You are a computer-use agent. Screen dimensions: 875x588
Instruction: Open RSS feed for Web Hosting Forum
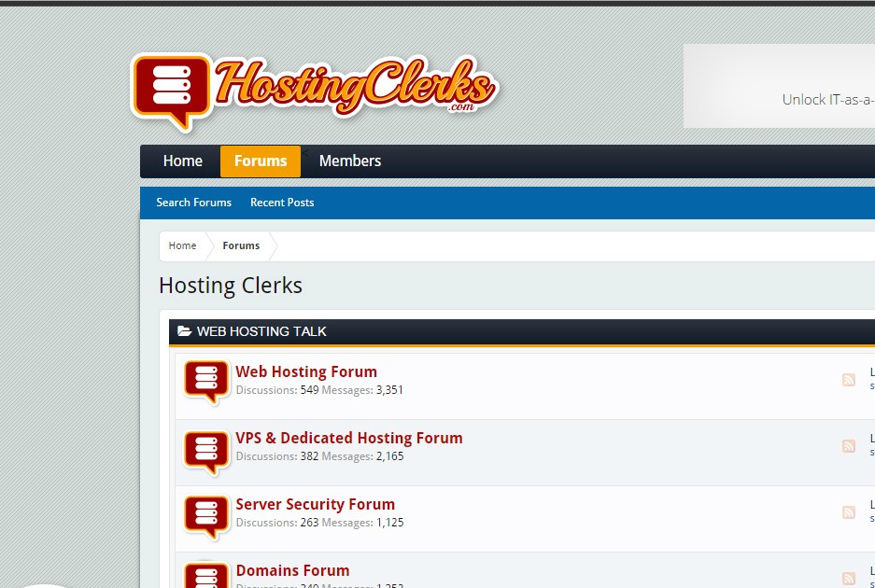[848, 380]
